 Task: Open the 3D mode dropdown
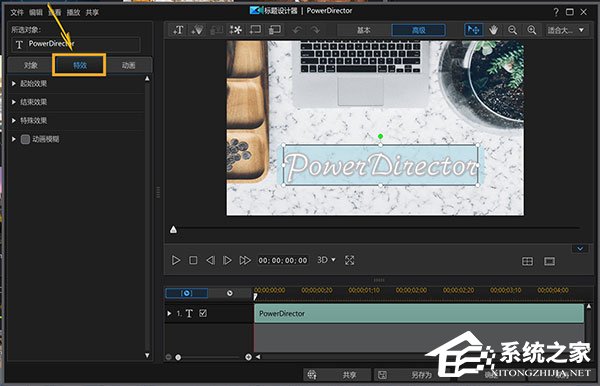coord(326,260)
